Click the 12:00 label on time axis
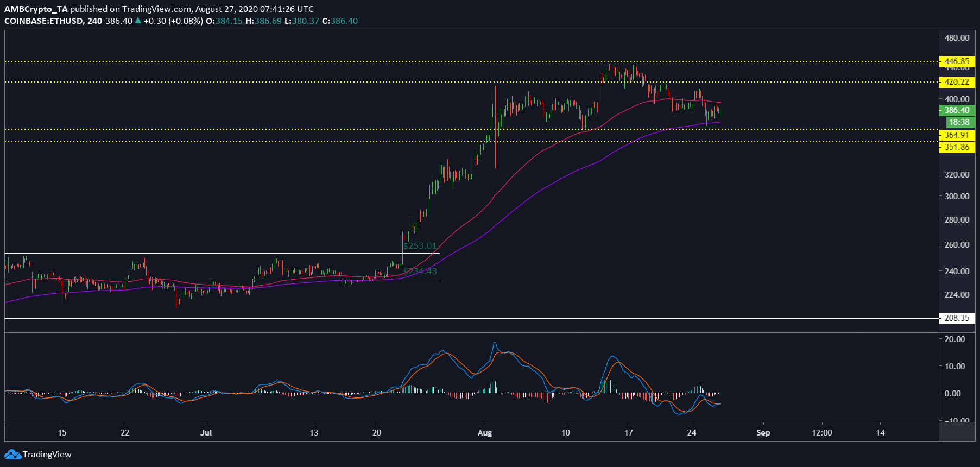Image resolution: width=980 pixels, height=467 pixels. point(822,433)
